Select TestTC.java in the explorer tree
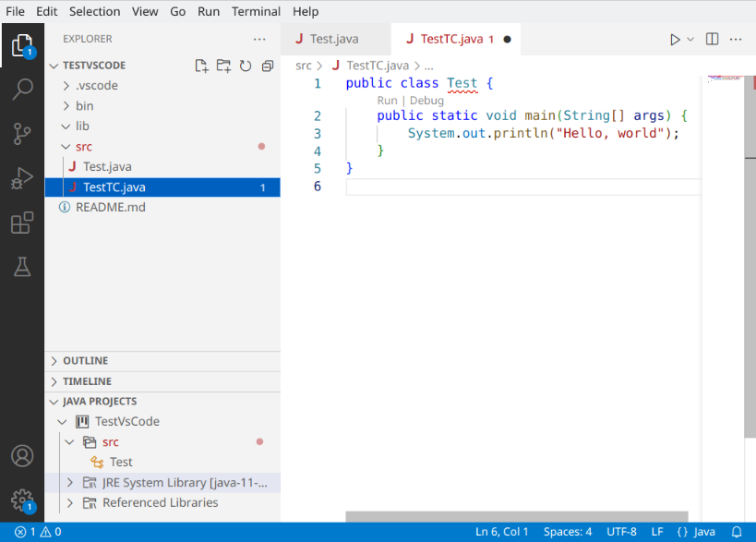This screenshot has width=756, height=542. coord(162,187)
